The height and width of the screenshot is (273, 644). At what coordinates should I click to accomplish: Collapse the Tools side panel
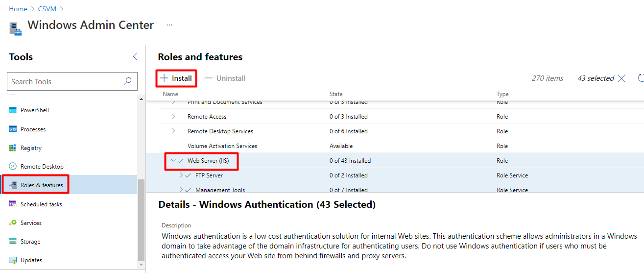(x=135, y=57)
